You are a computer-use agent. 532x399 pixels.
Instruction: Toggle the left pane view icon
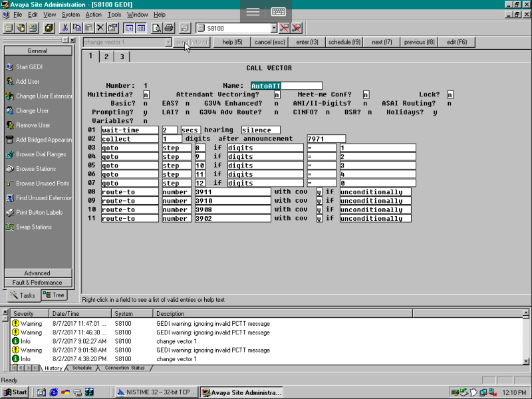pyautogui.click(x=129, y=28)
